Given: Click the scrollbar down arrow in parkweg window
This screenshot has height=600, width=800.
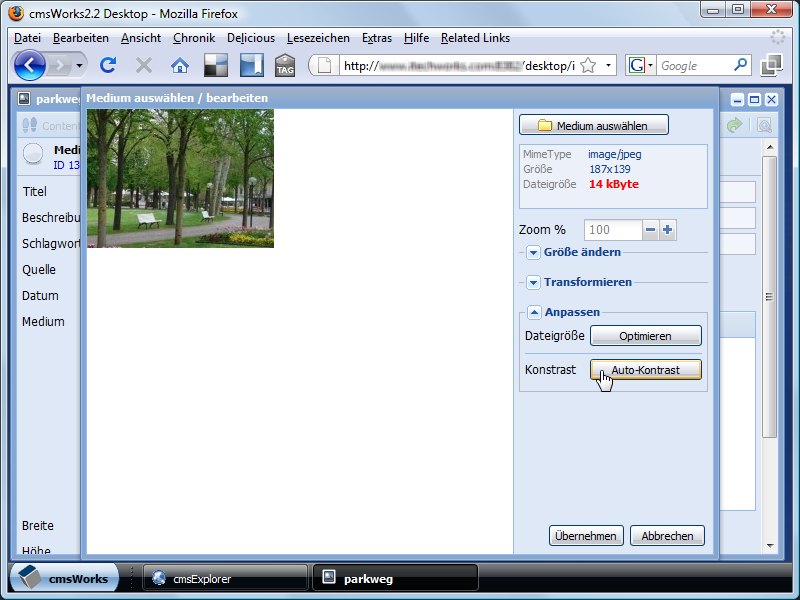Looking at the screenshot, I should (770, 545).
